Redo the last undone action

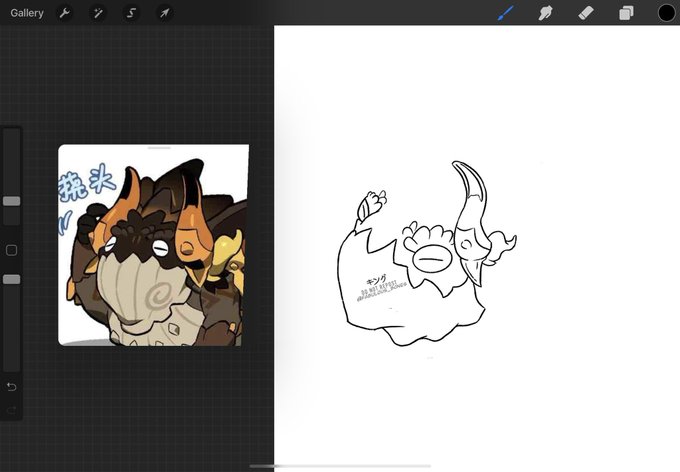point(12,410)
